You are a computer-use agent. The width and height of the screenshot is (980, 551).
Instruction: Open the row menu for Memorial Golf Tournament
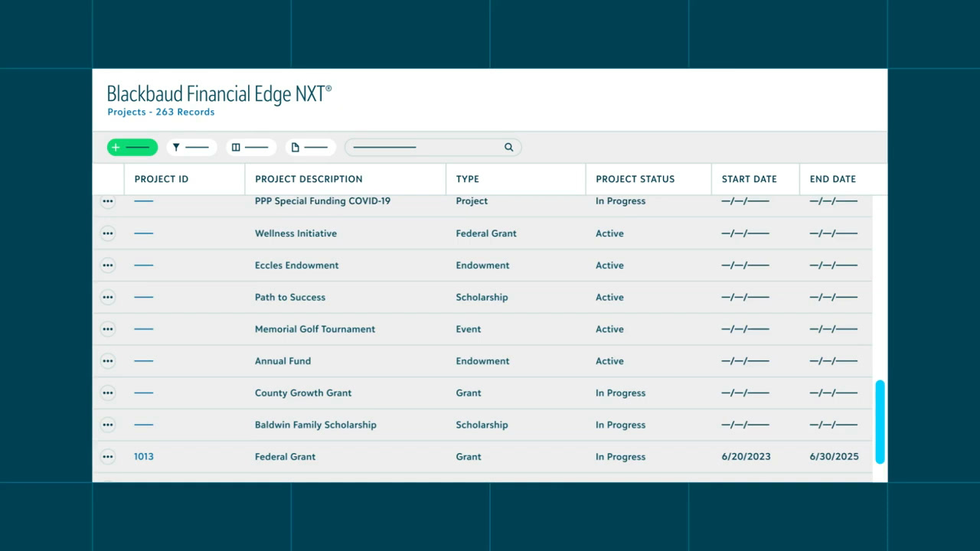(x=108, y=329)
